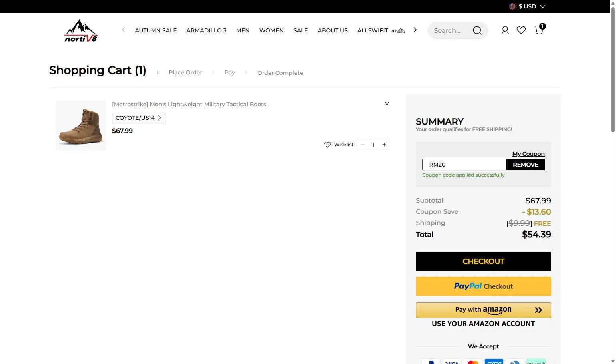Open the wishlist heart icon in header
The width and height of the screenshot is (616, 364).
[x=521, y=30]
